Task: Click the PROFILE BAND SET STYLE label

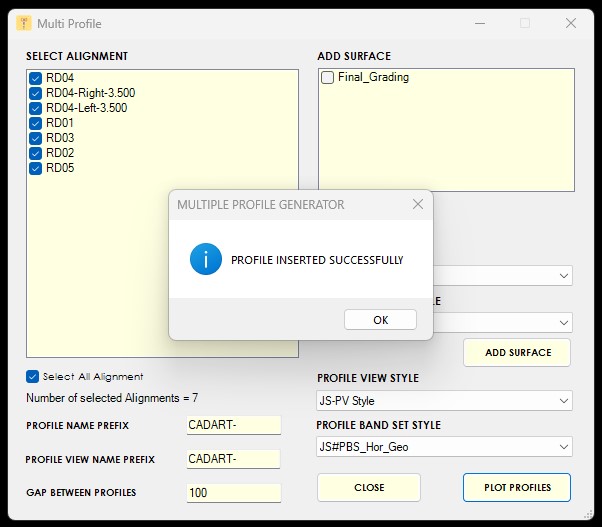Action: 379,425
